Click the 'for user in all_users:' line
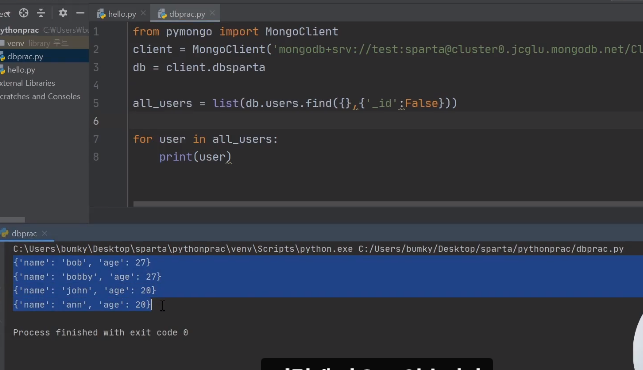The width and height of the screenshot is (643, 370). click(x=205, y=139)
